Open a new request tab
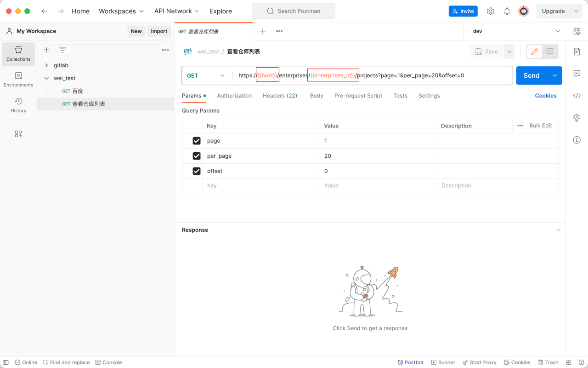Screen dimensions: 588x368 (x=263, y=31)
